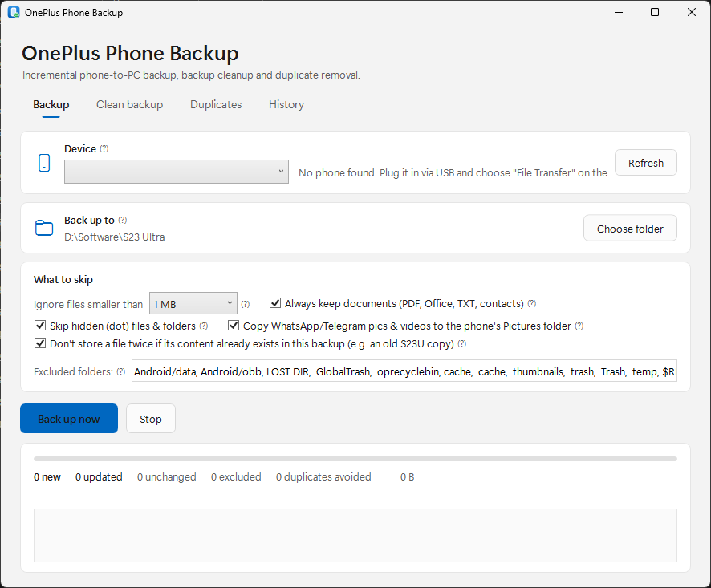Toggle Copy WhatsApp/Telegram pics & videos checkbox
Screen dimensions: 711x588
(234, 325)
